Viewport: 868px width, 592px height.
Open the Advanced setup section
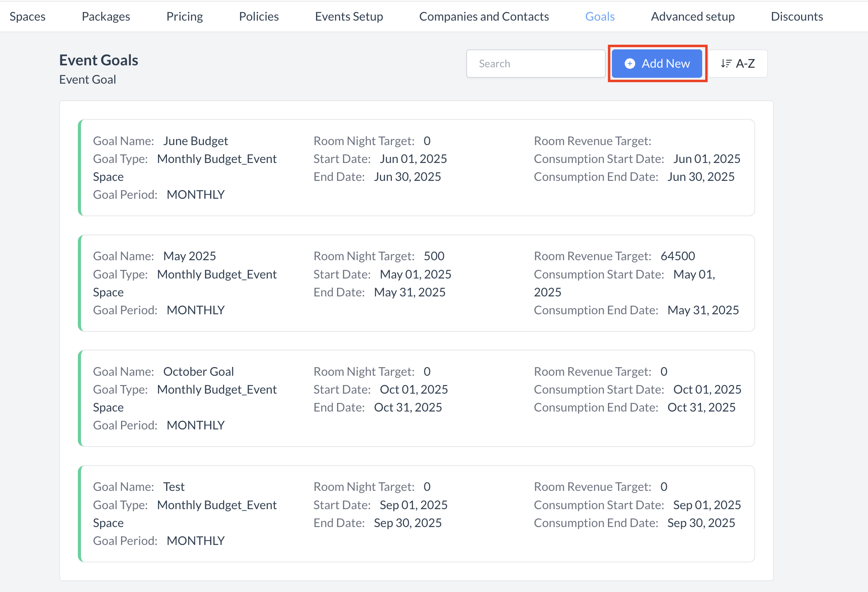point(692,16)
